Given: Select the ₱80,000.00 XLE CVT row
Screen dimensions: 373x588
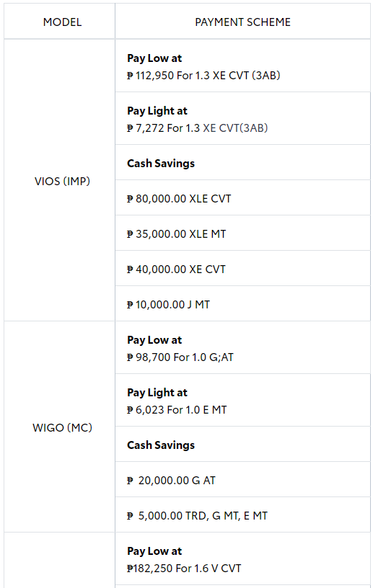Looking at the screenshot, I should (242, 198).
